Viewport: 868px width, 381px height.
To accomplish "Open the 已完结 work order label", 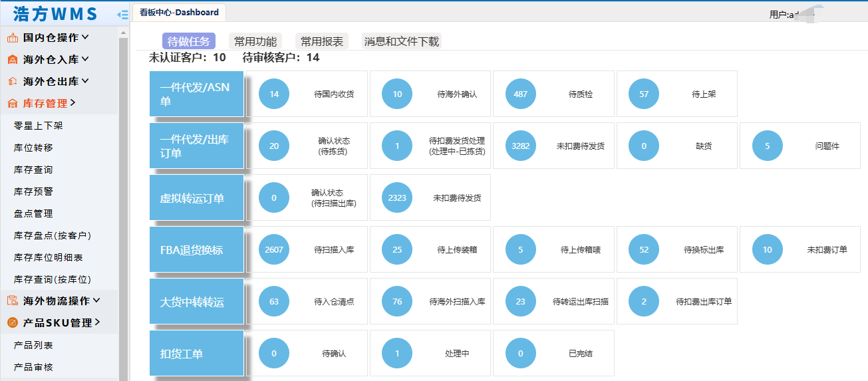I will tap(581, 354).
